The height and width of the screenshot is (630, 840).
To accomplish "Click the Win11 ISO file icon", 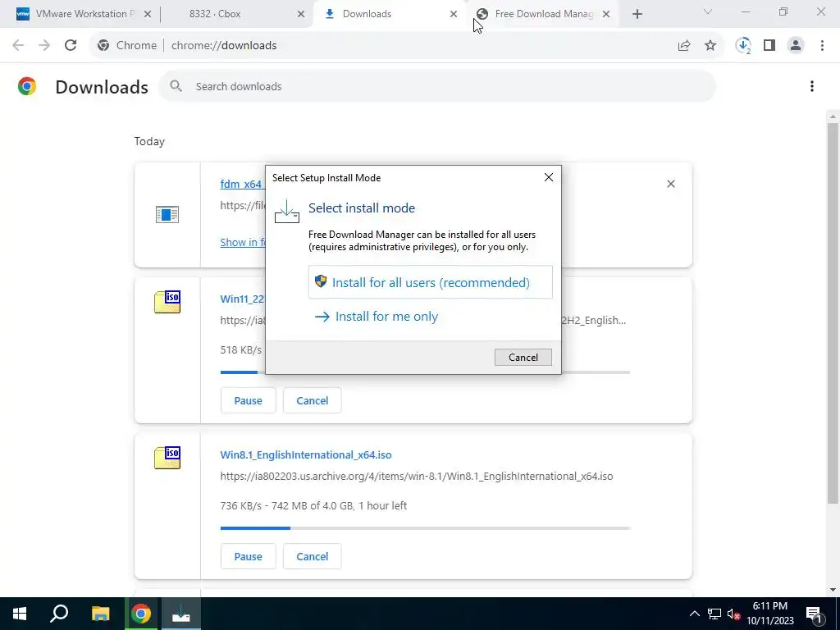I will click(167, 302).
